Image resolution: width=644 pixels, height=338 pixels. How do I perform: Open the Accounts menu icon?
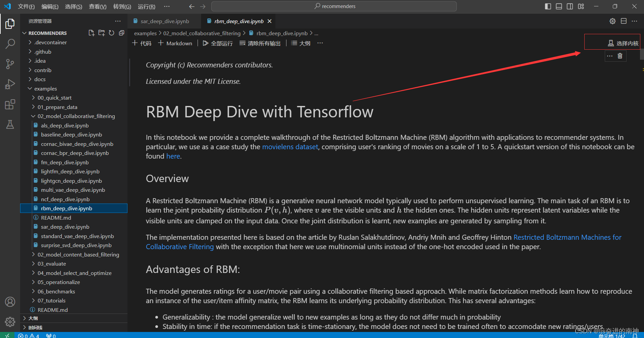point(10,302)
